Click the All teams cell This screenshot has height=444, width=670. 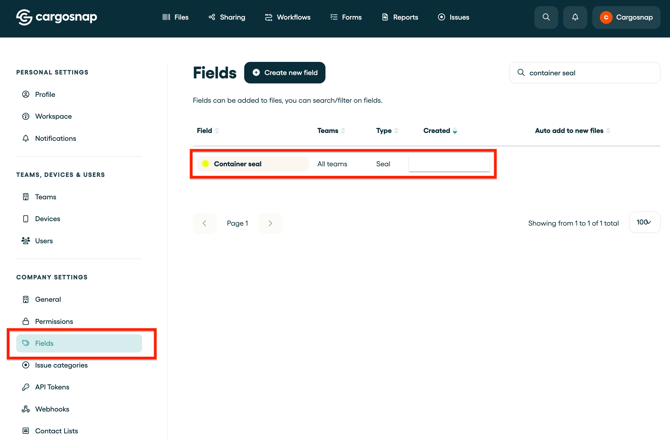pyautogui.click(x=332, y=164)
